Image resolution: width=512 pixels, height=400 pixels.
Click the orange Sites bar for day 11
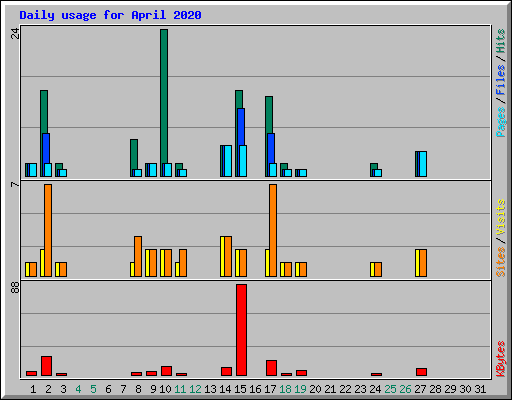click(x=183, y=263)
